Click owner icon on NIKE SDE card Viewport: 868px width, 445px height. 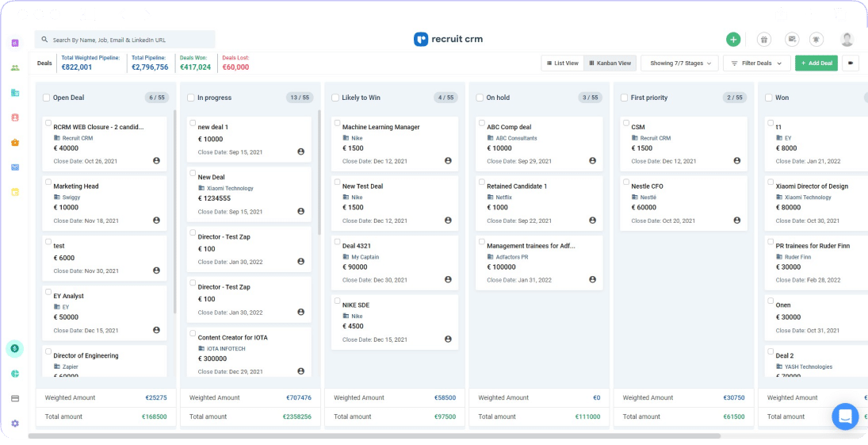tap(448, 339)
